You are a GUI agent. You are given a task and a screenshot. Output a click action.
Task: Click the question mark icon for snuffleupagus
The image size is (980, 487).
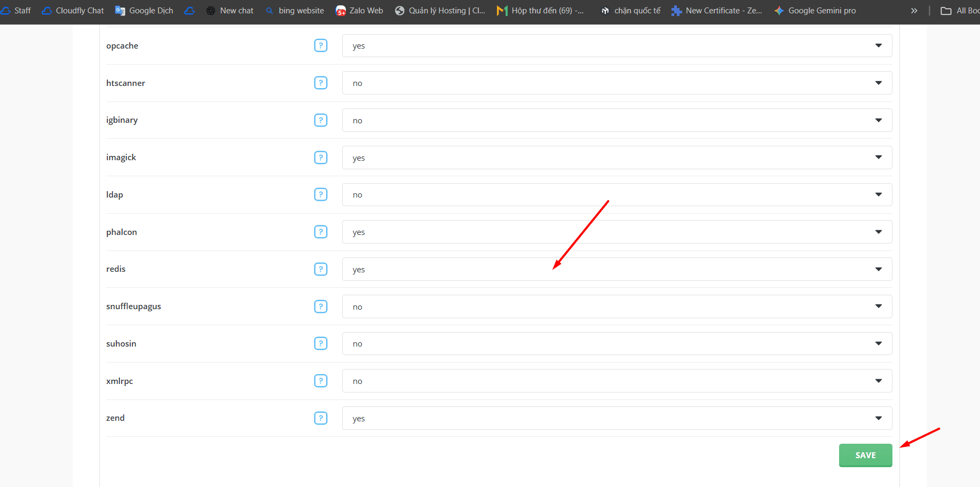tap(320, 307)
